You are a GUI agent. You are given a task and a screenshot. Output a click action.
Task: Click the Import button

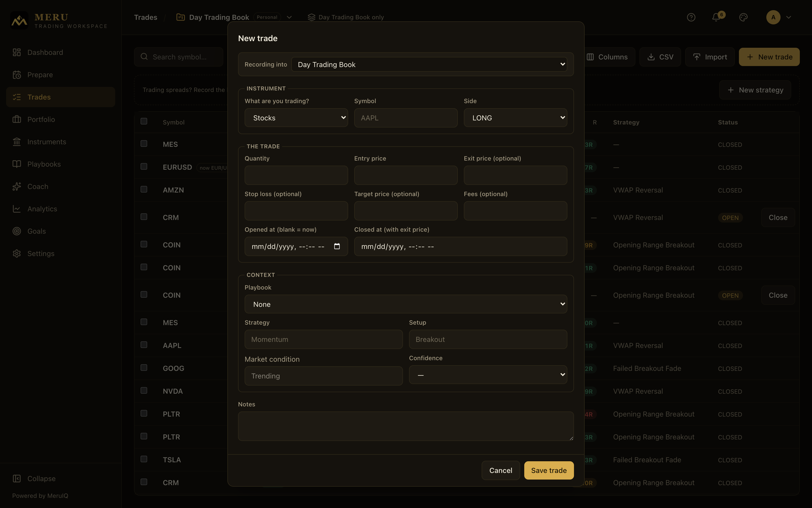pos(710,57)
